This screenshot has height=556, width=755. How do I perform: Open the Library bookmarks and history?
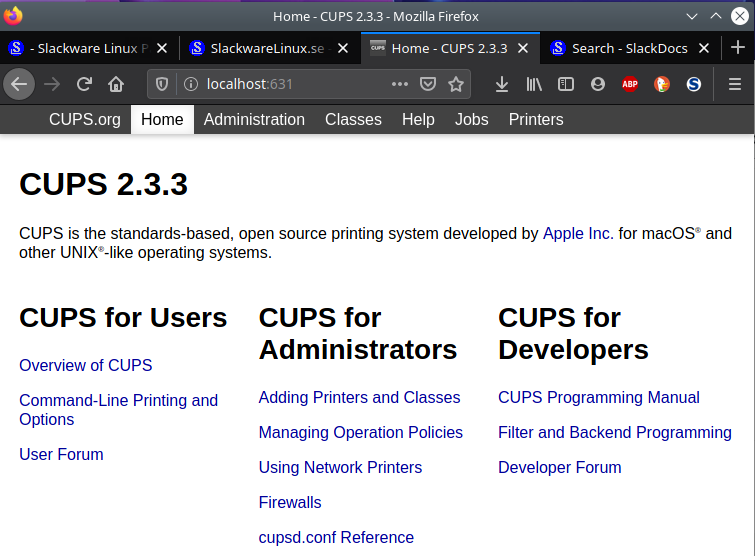click(x=534, y=84)
